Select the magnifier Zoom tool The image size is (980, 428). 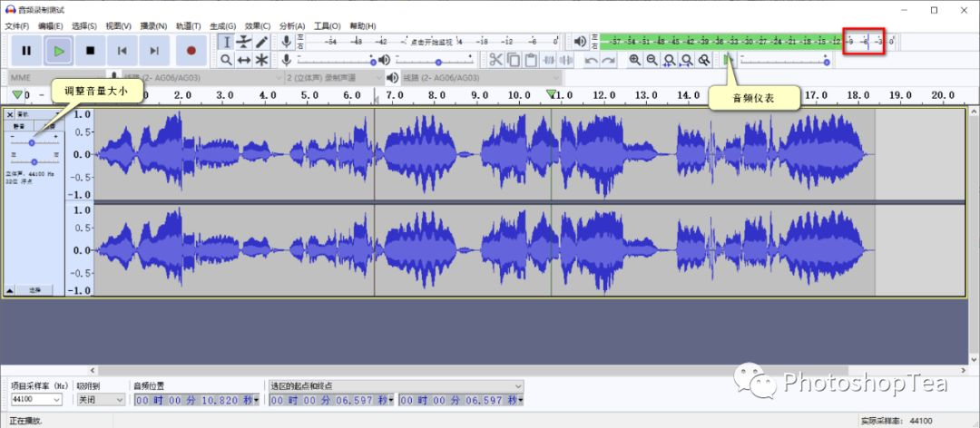(226, 60)
